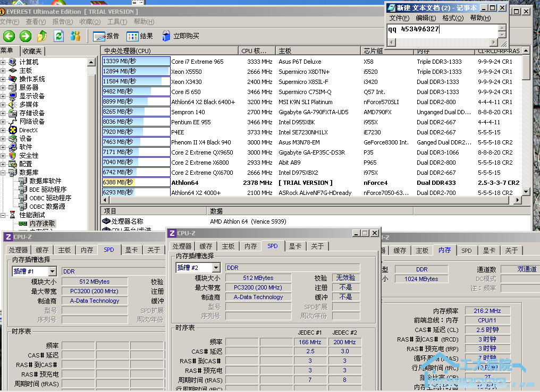Select the 显示设备 display tree icon

[x=12, y=96]
